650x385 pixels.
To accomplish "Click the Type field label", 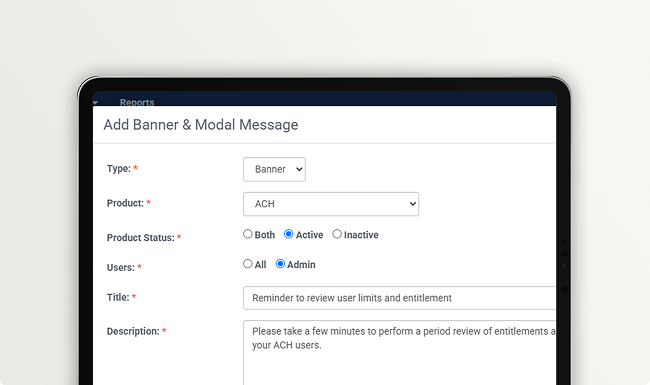I will point(119,169).
